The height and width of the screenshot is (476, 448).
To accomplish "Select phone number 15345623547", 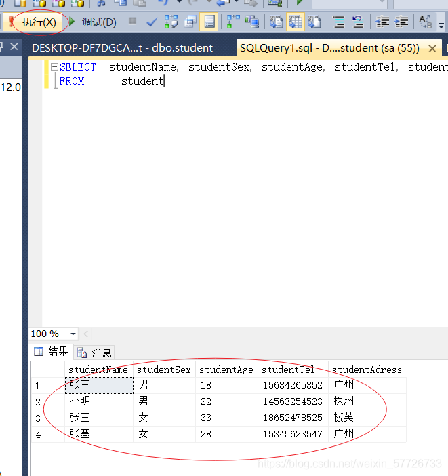I will click(x=293, y=434).
